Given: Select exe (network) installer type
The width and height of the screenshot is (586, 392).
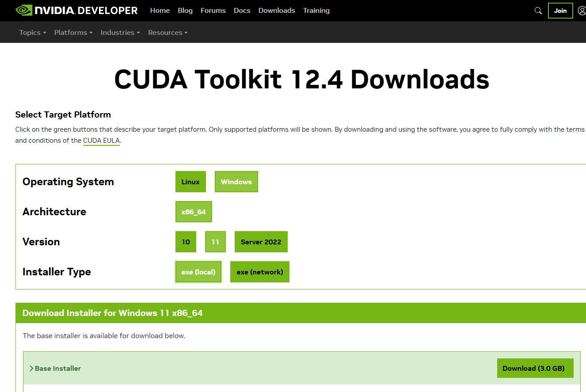Looking at the screenshot, I should click(259, 272).
